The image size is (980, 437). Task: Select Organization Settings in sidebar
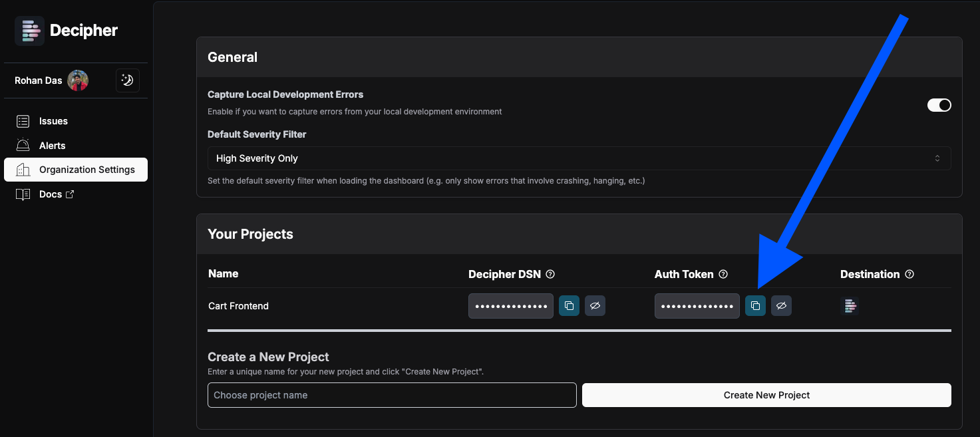[76, 170]
